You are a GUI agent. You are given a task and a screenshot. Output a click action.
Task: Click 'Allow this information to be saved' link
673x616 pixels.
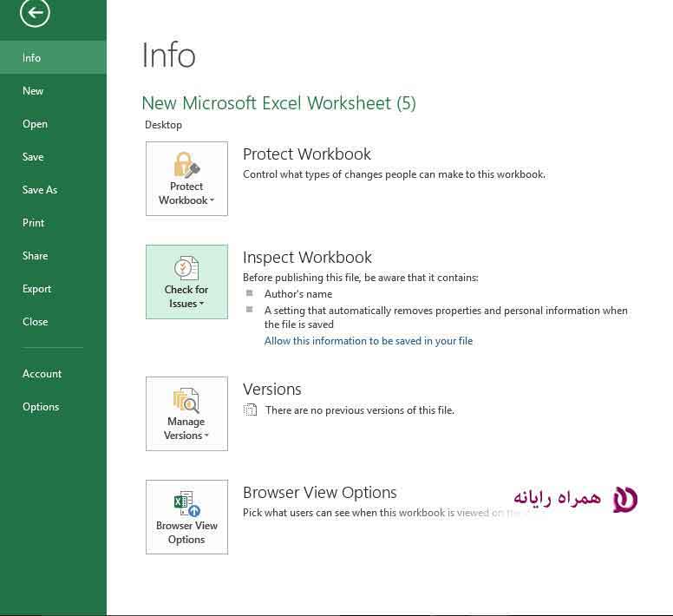(x=369, y=341)
